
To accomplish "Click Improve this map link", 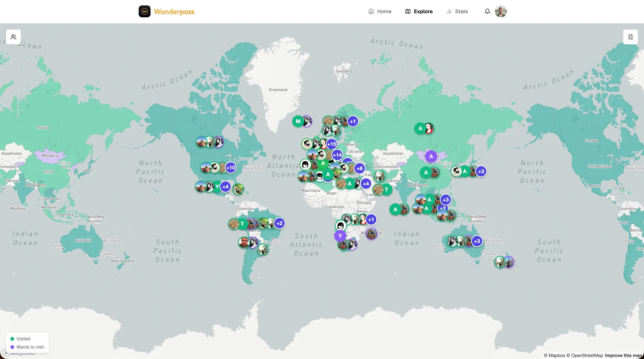I will [624, 355].
